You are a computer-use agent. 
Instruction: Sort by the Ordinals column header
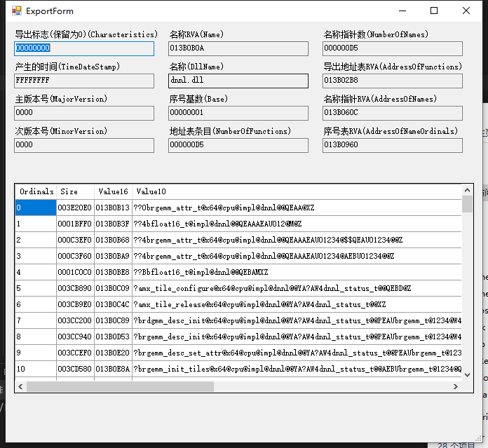[x=36, y=191]
